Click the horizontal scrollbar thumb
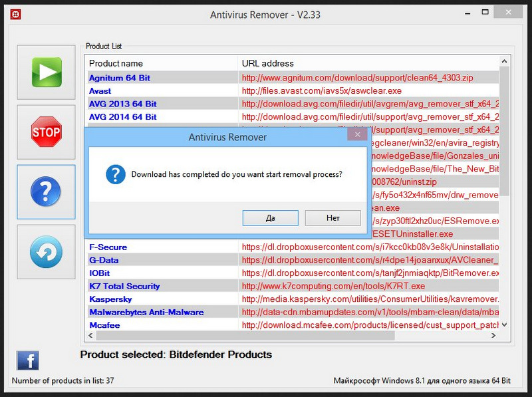 (x=245, y=336)
